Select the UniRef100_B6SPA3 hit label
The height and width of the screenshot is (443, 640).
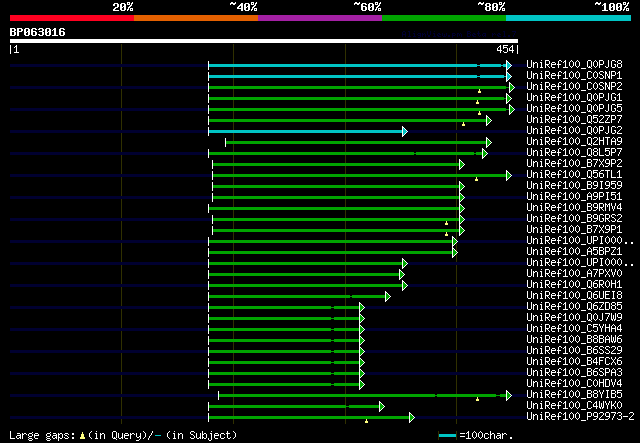click(574, 373)
